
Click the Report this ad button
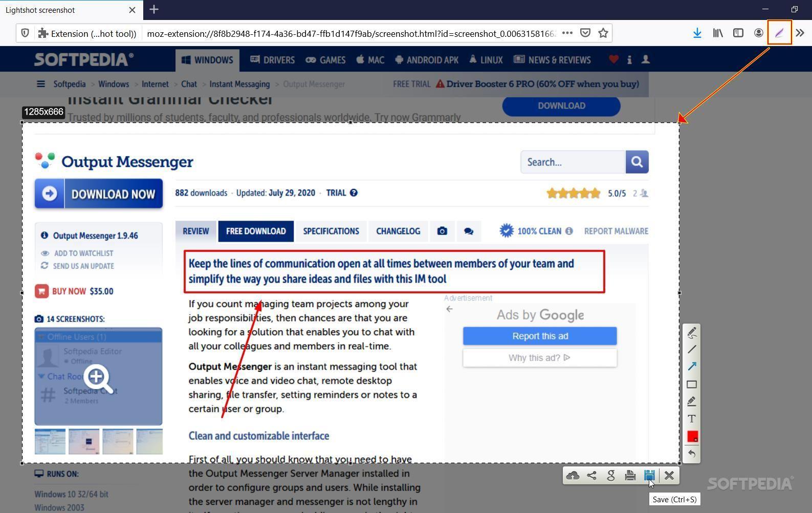pyautogui.click(x=540, y=336)
